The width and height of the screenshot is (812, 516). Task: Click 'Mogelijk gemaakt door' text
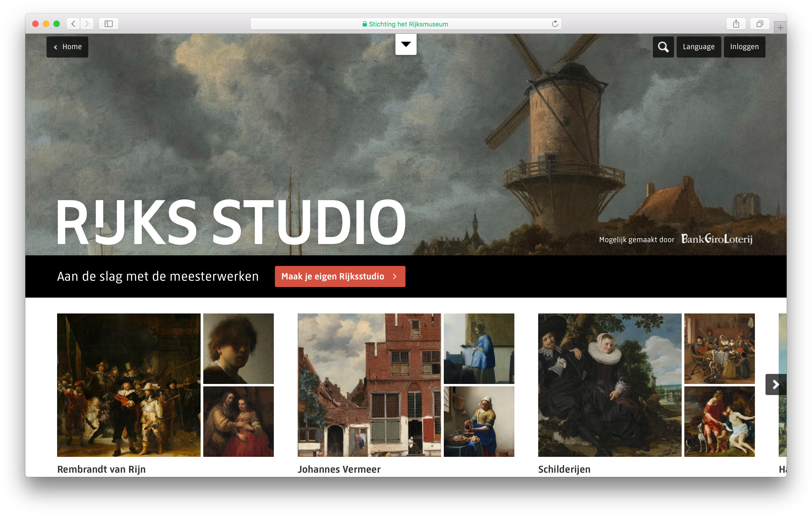click(637, 240)
